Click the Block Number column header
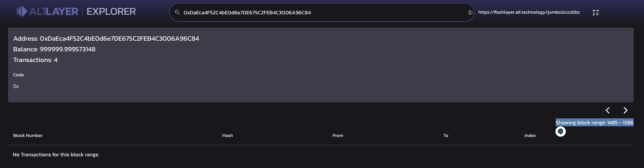The width and height of the screenshot is (644, 168). 28,135
